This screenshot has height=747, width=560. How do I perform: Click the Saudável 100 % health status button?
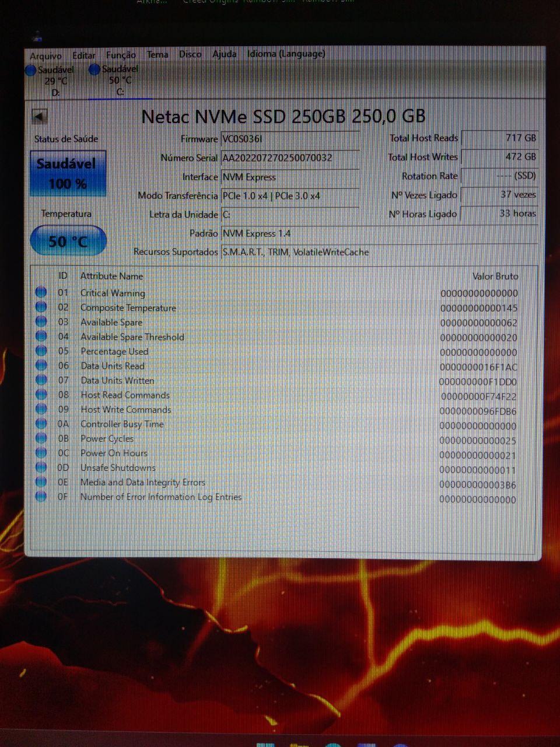tap(68, 173)
